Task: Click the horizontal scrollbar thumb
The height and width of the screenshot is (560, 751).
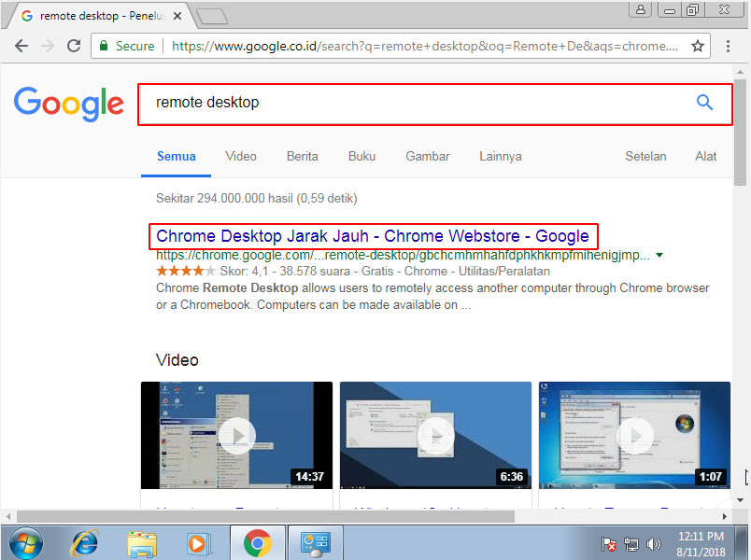Action: coord(266,516)
